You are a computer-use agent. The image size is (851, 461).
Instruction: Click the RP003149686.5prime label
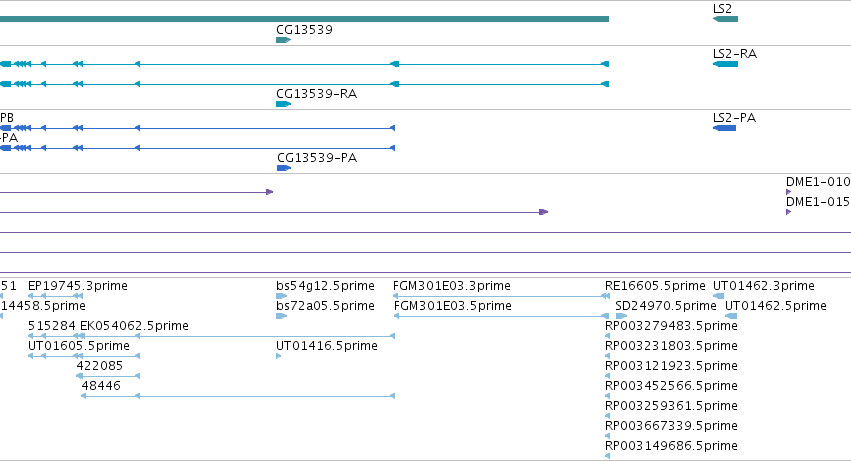point(671,446)
